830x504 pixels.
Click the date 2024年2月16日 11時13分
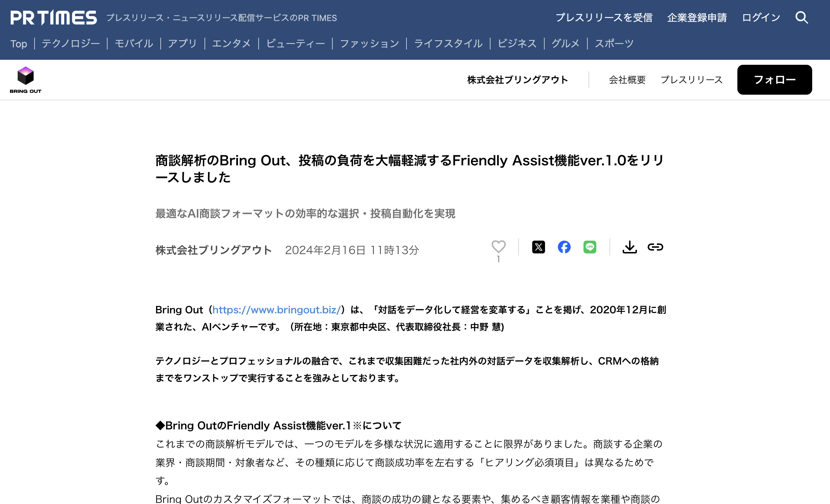[352, 250]
